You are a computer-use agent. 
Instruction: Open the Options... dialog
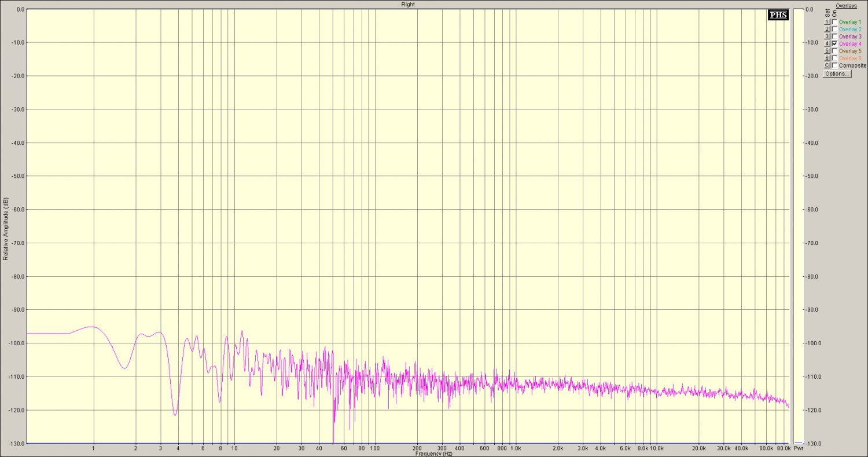point(837,74)
